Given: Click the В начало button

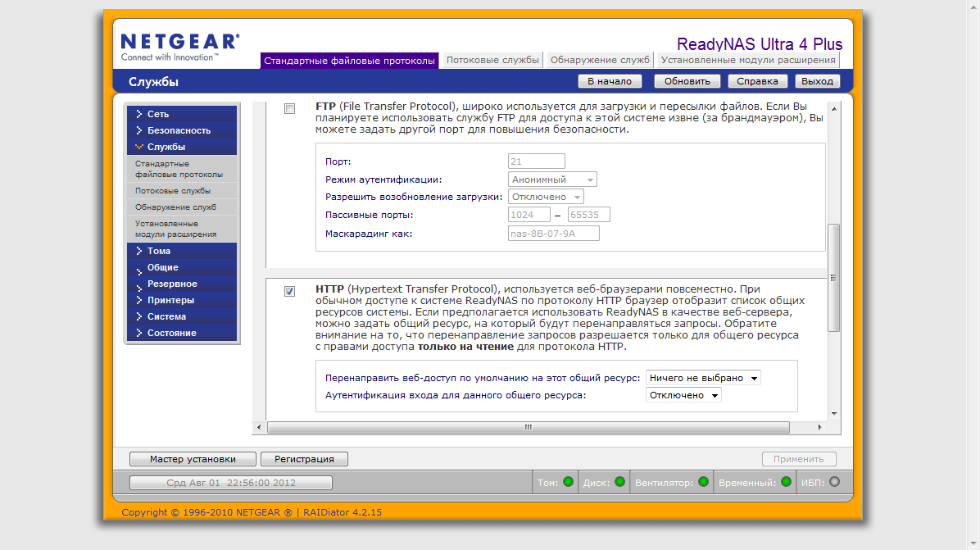Looking at the screenshot, I should 610,81.
